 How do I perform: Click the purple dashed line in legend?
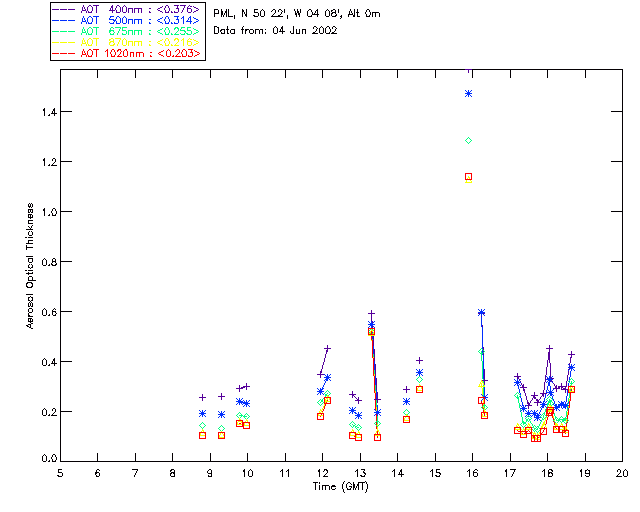coord(64,10)
